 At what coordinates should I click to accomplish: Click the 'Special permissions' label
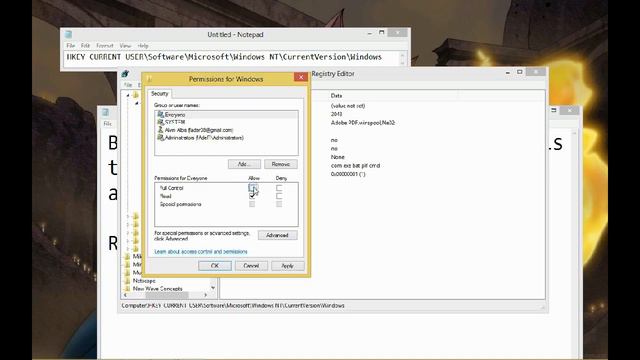(x=180, y=204)
